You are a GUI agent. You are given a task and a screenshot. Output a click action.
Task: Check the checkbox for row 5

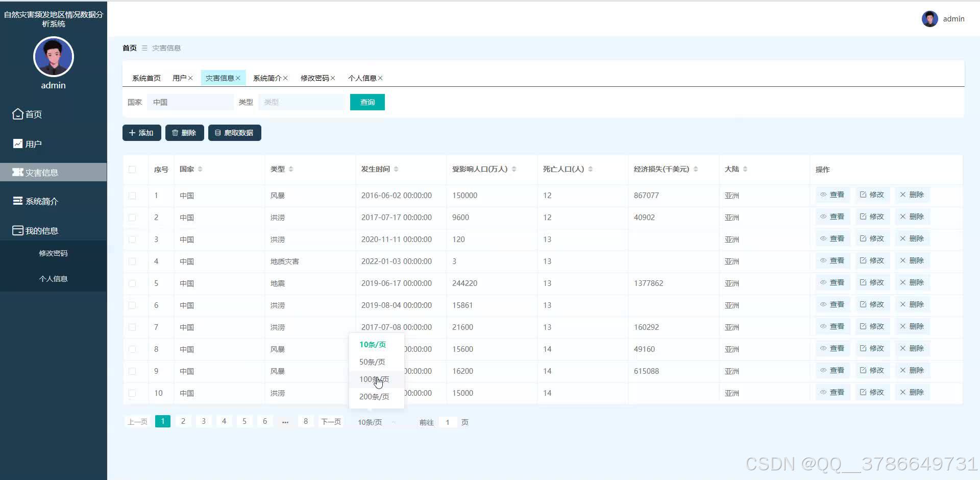pyautogui.click(x=132, y=283)
